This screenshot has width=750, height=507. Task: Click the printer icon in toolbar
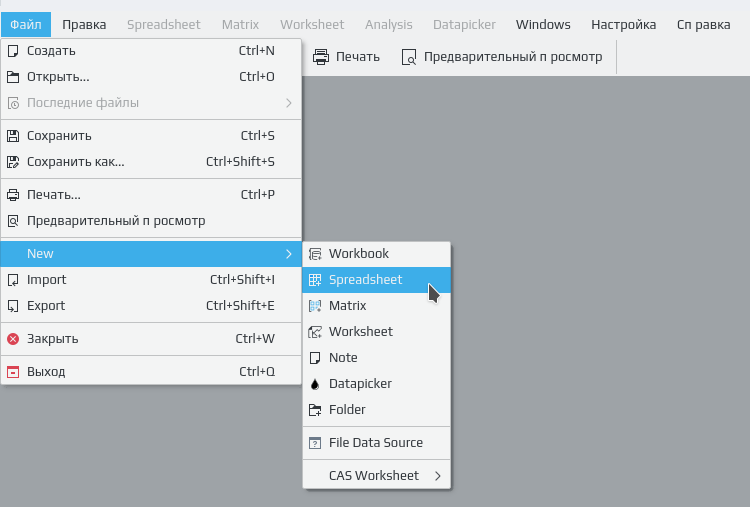(x=320, y=57)
